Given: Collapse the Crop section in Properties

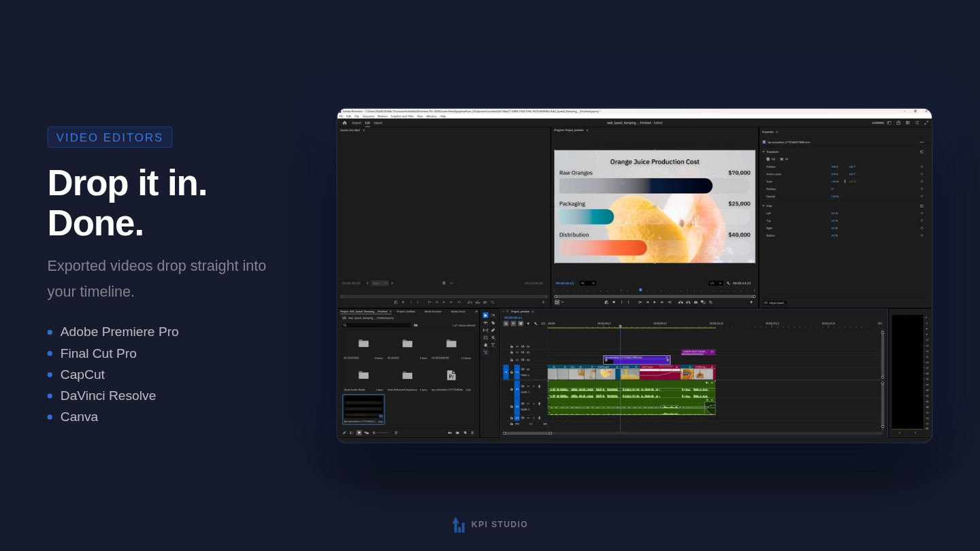Looking at the screenshot, I should pyautogui.click(x=764, y=206).
